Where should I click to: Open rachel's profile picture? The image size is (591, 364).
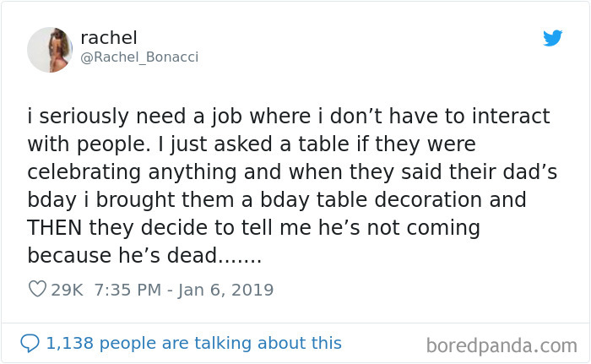point(50,49)
